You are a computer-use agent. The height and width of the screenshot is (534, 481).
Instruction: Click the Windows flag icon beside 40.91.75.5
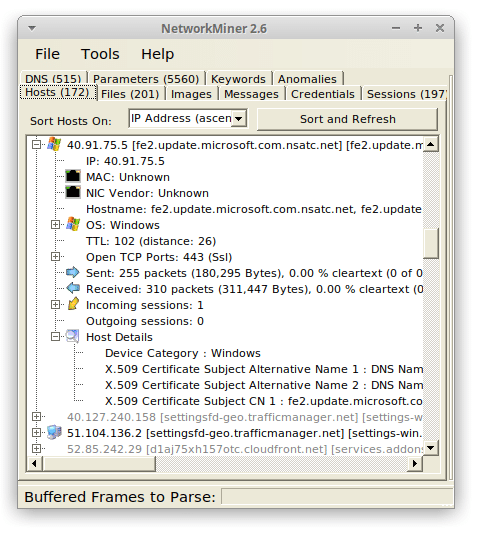point(54,145)
